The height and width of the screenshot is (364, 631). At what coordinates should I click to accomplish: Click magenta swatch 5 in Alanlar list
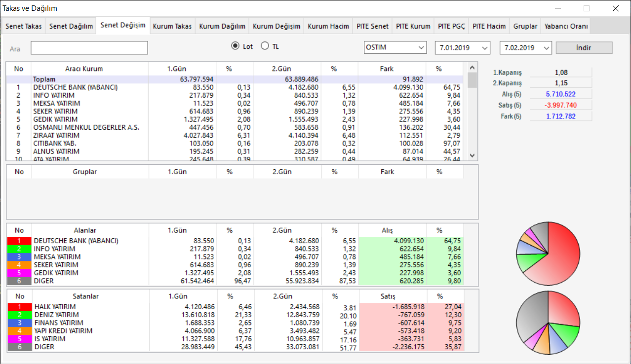point(19,273)
